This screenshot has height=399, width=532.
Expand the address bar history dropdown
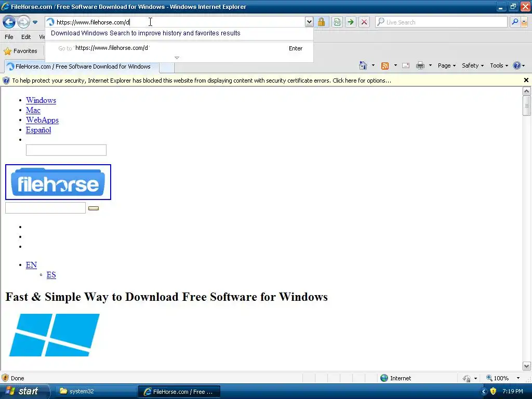pos(309,22)
